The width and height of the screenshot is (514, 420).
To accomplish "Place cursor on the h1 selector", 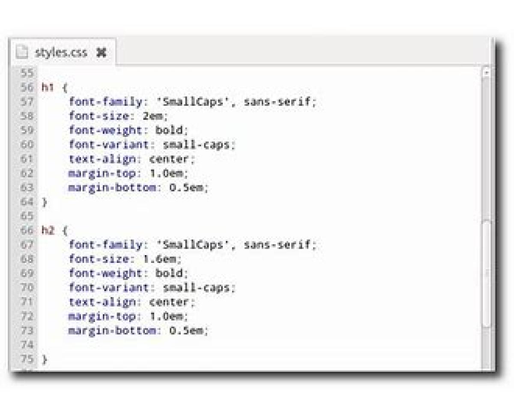I will tap(48, 87).
